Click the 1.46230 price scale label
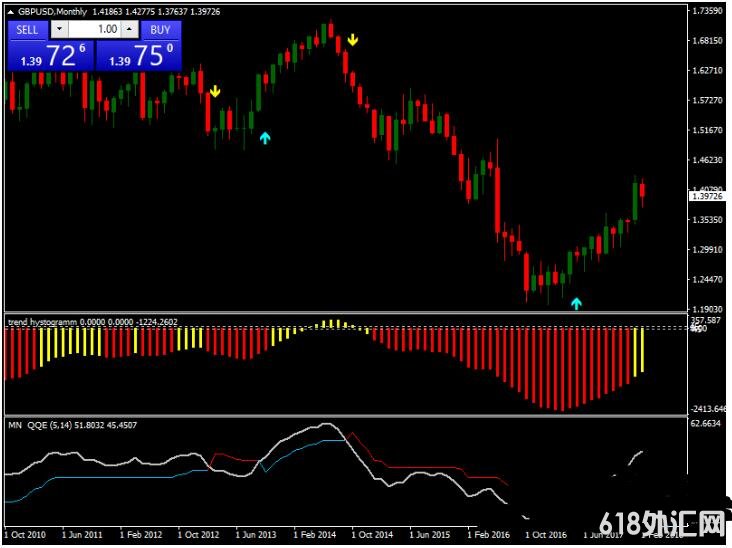The width and height of the screenshot is (732, 548). pyautogui.click(x=707, y=160)
